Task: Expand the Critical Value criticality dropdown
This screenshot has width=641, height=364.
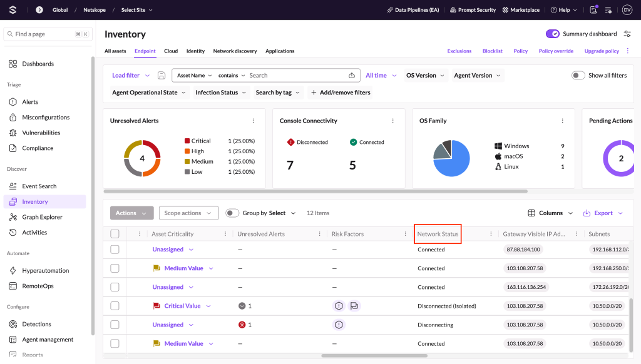Action: [x=208, y=306]
